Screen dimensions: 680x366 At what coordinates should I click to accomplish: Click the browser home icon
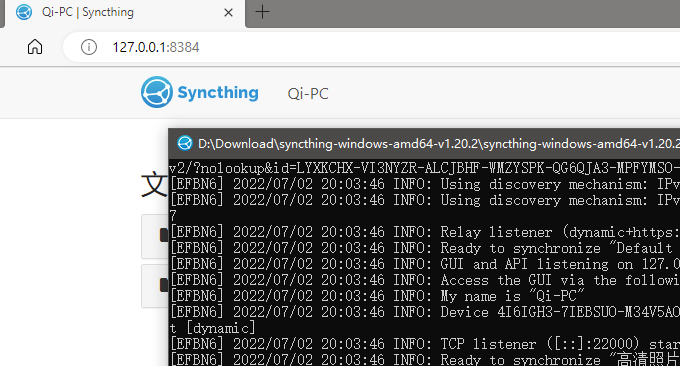[x=35, y=47]
